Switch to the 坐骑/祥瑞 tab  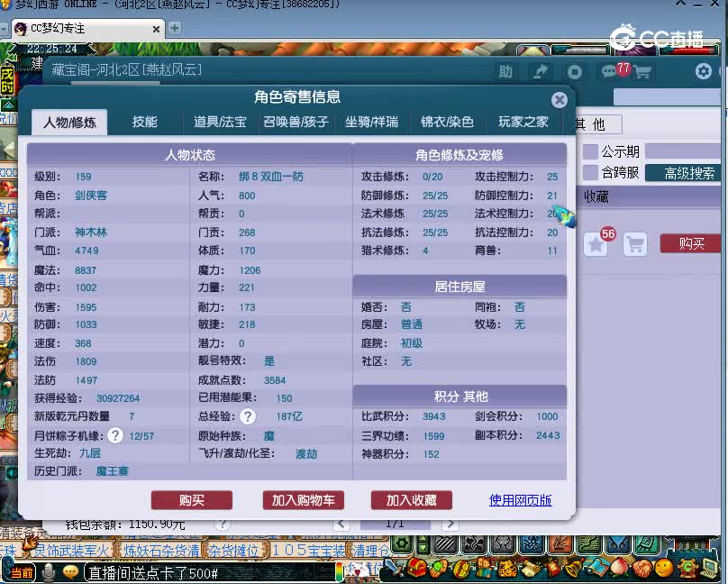[371, 122]
